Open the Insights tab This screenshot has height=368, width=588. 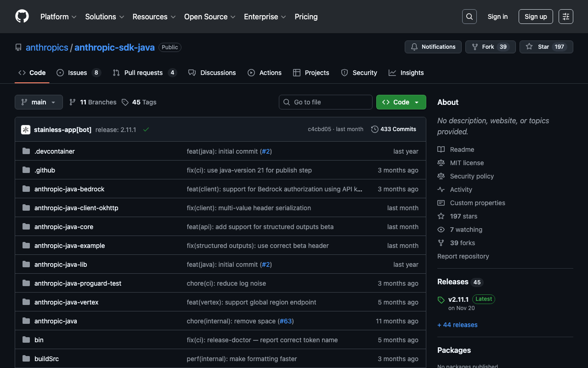(406, 73)
